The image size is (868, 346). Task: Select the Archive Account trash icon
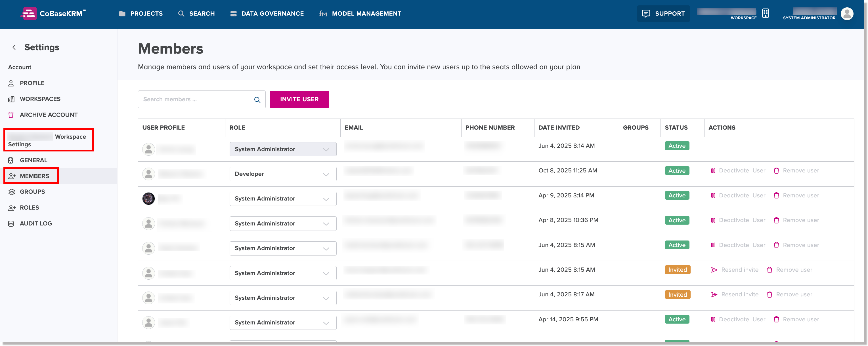pos(11,115)
